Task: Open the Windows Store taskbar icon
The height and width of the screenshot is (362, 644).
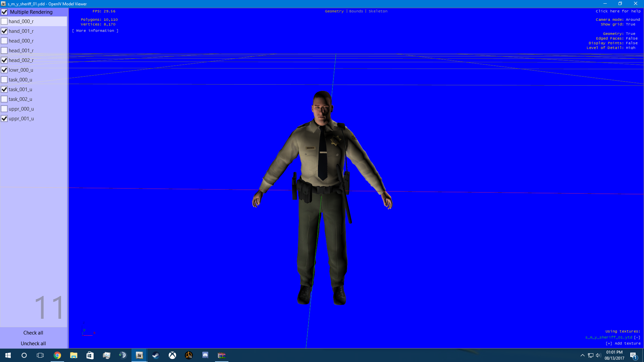Action: (x=90, y=355)
